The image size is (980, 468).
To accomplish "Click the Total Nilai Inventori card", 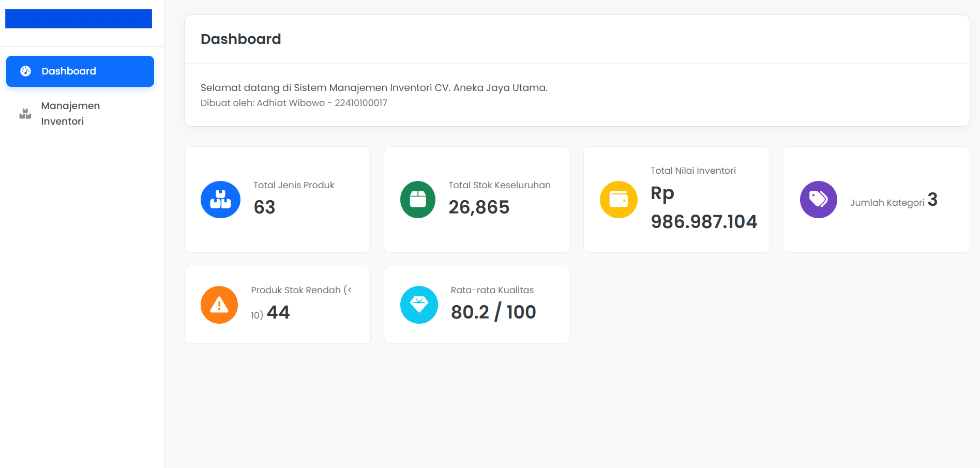I will pos(676,199).
